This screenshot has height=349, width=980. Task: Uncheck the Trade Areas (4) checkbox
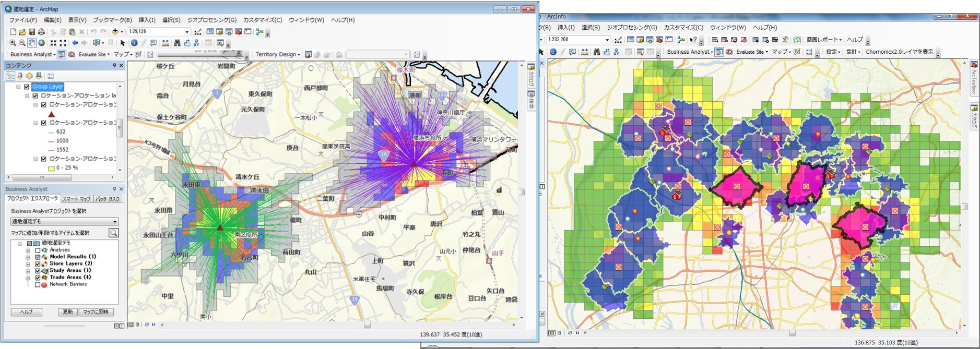coord(38,278)
